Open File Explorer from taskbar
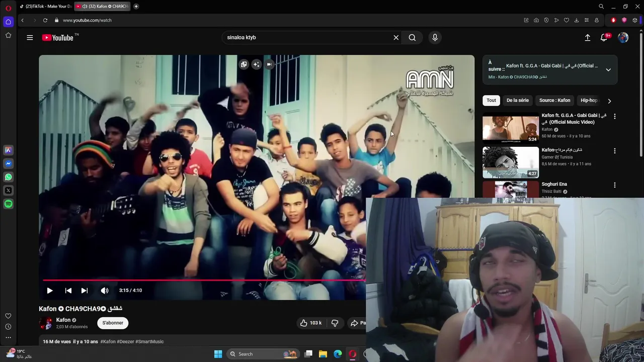Viewport: 644px width, 362px height. pos(323,354)
